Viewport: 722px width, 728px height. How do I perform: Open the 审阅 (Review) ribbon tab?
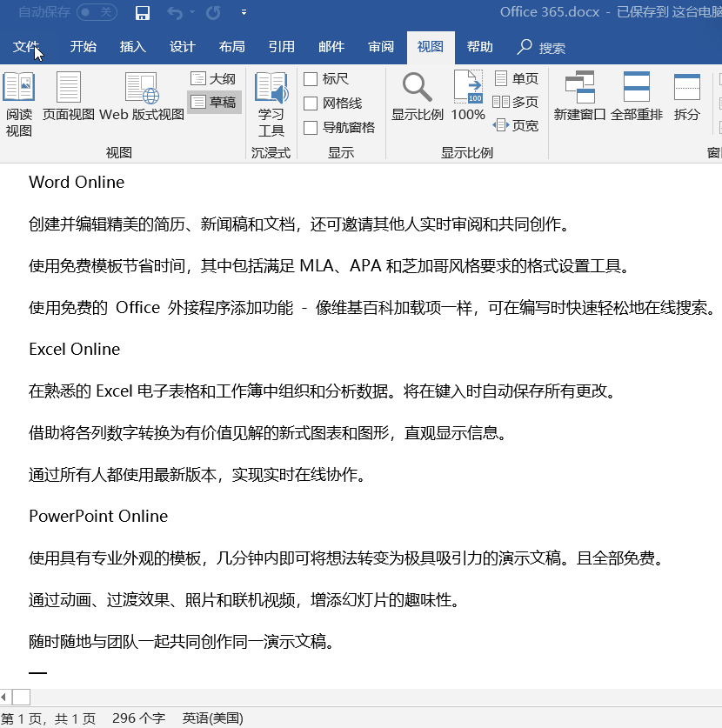[380, 48]
